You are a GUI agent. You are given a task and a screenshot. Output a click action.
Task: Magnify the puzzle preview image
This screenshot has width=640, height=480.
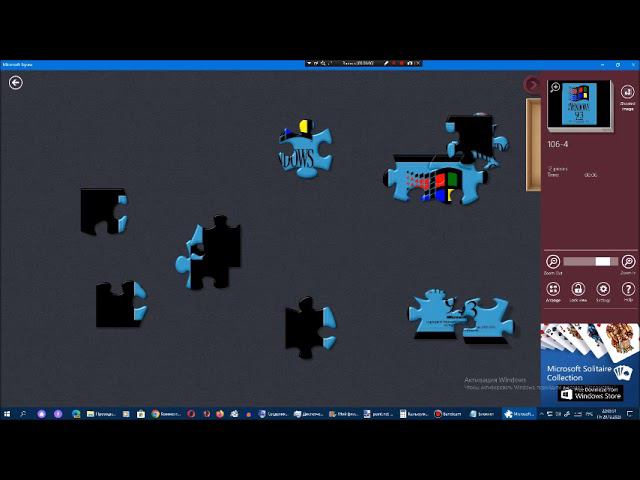[x=555, y=87]
